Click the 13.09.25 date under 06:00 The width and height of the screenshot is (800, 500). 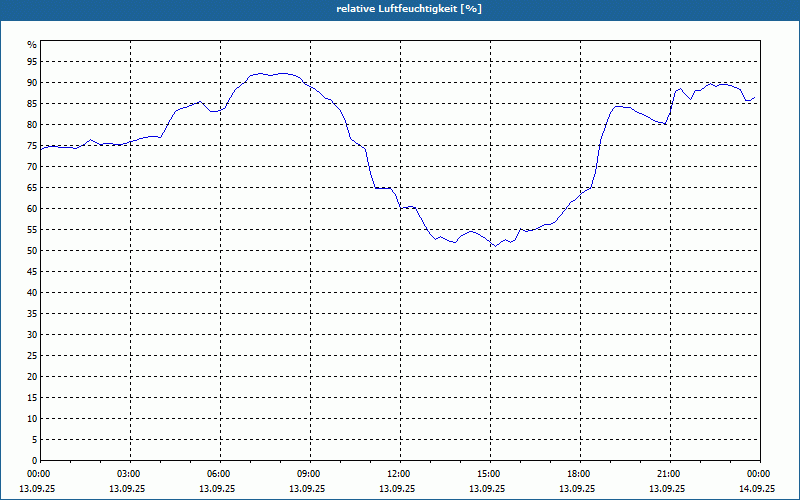click(x=217, y=489)
